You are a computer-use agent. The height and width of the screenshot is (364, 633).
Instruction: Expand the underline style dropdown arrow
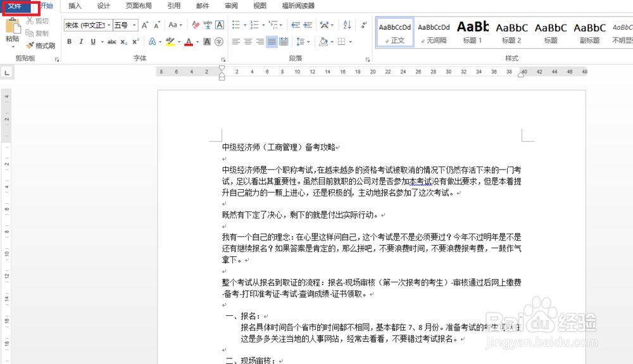point(102,42)
